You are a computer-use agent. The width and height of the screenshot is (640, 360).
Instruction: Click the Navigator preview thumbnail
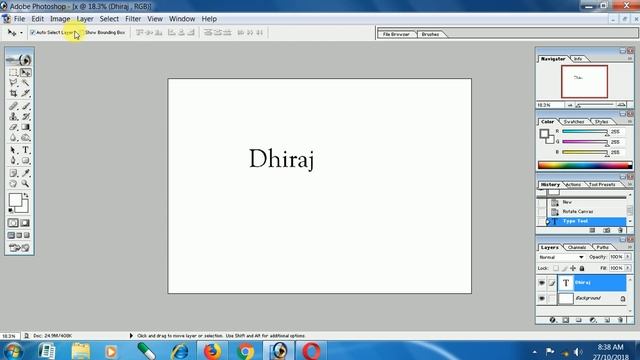click(x=584, y=82)
